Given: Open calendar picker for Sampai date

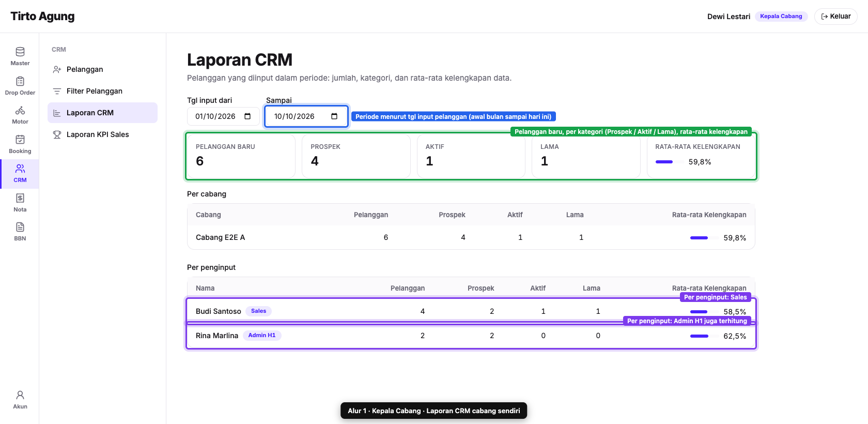Looking at the screenshot, I should [x=334, y=116].
